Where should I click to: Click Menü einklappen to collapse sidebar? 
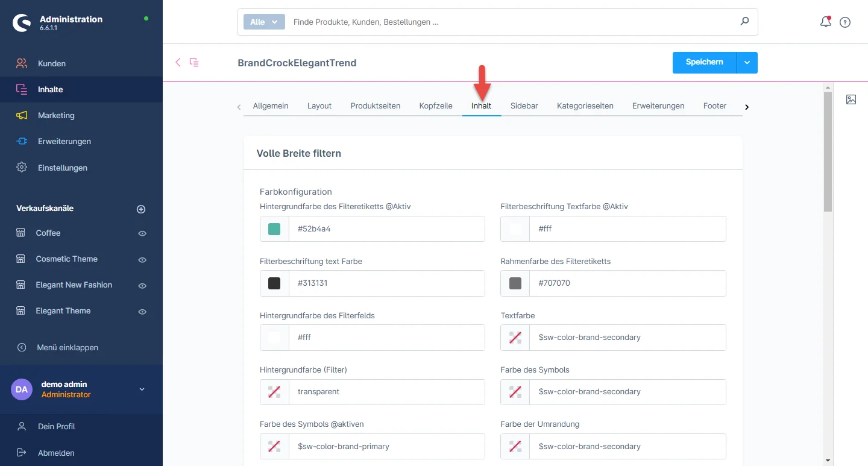coord(67,347)
